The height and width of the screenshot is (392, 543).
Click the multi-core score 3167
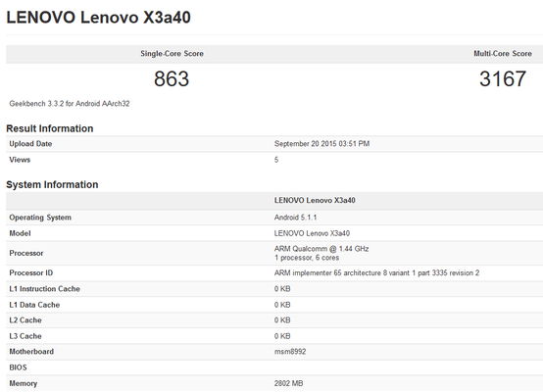[503, 78]
